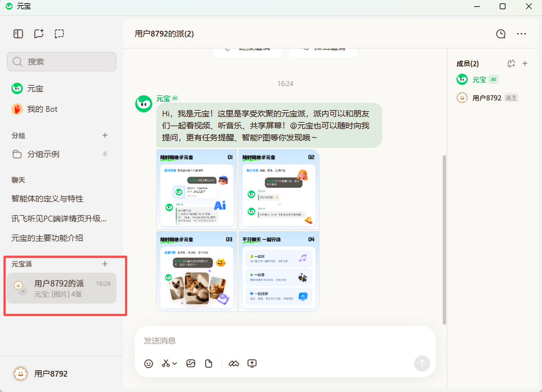Select the 用户8792的派 conversation
Image resolution: width=542 pixels, height=392 pixels.
(61, 288)
